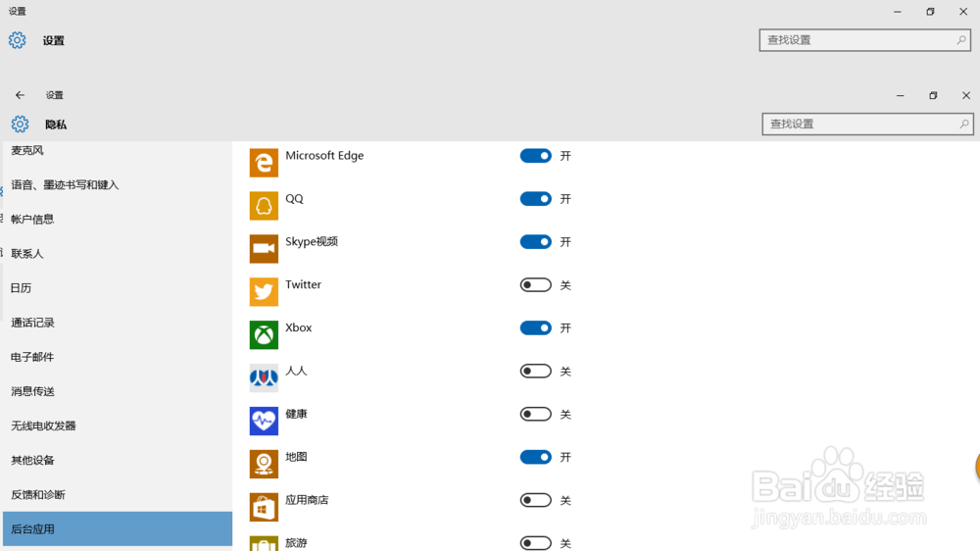Turn off the QQ background toggle
This screenshot has width=980, height=551.
tap(536, 199)
